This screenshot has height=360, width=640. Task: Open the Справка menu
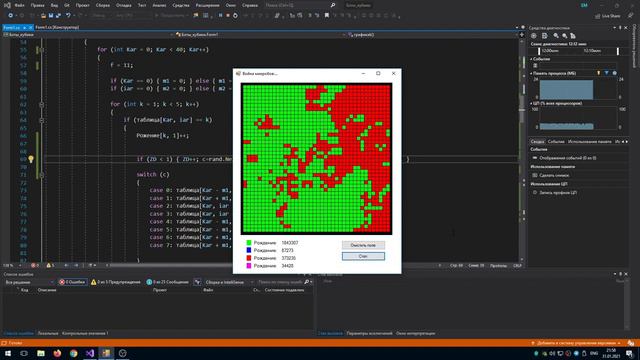pos(250,5)
